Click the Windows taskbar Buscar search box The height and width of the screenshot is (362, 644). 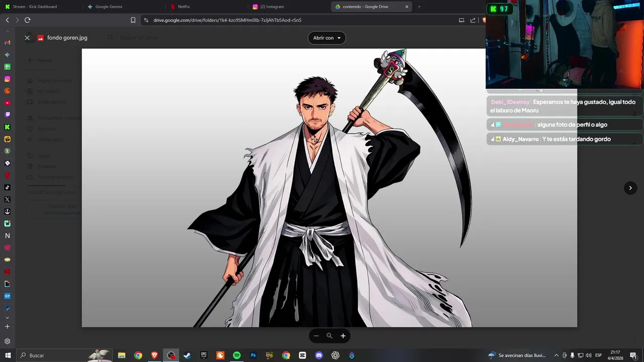click(x=65, y=355)
